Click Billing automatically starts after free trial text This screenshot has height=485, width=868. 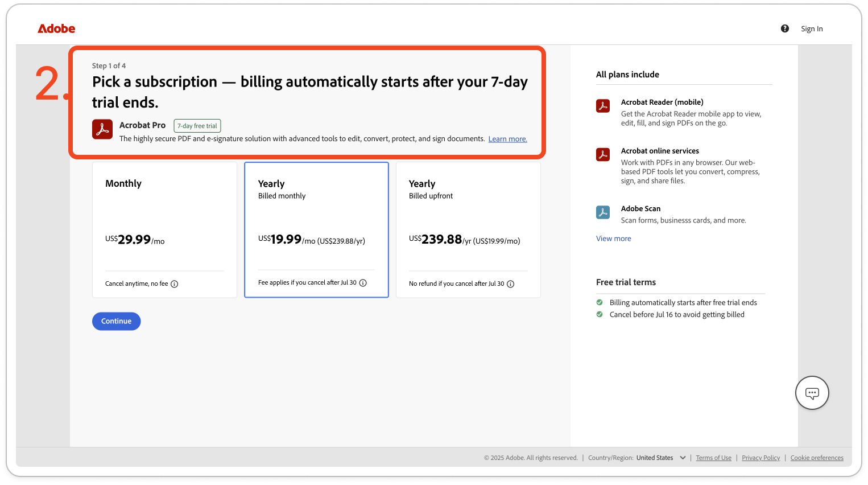[683, 303]
